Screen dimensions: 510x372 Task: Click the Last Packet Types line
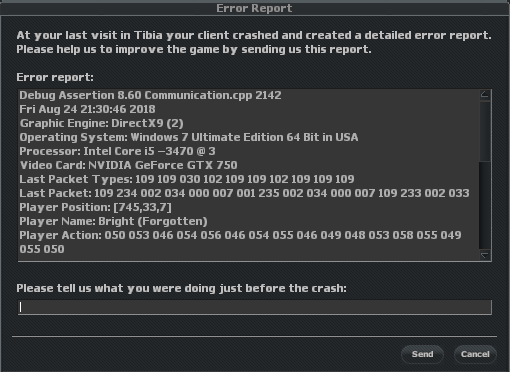pyautogui.click(x=187, y=179)
